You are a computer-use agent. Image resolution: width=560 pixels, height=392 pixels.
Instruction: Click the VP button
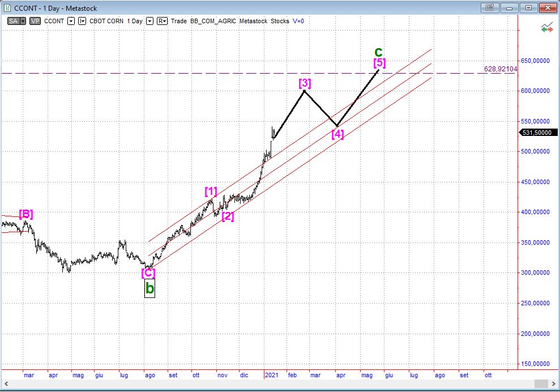pyautogui.click(x=35, y=21)
